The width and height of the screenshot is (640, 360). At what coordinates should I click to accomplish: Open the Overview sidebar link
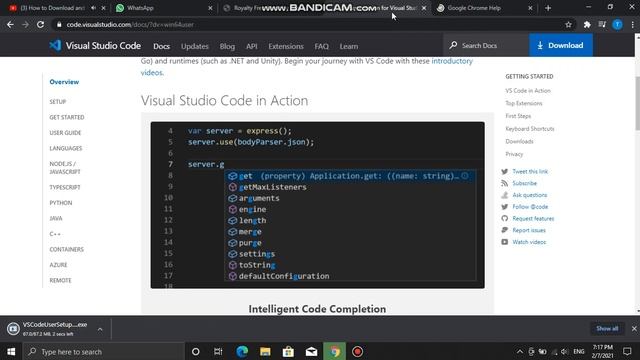tap(64, 82)
